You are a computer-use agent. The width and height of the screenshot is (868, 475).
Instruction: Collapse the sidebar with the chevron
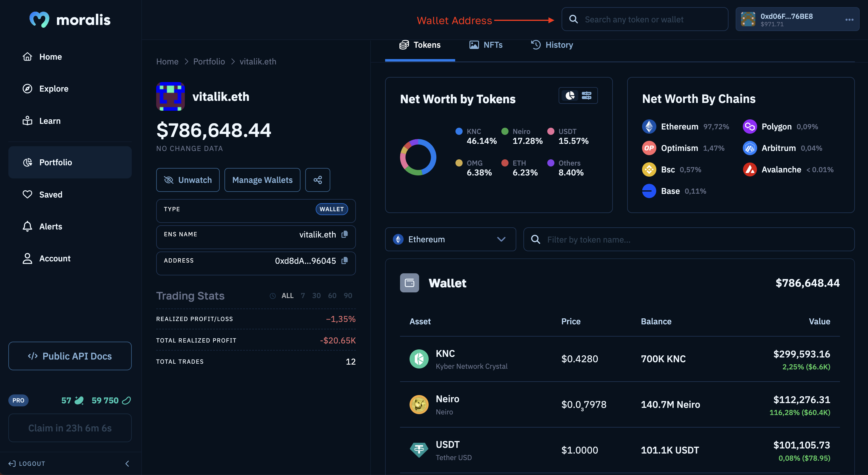point(127,464)
